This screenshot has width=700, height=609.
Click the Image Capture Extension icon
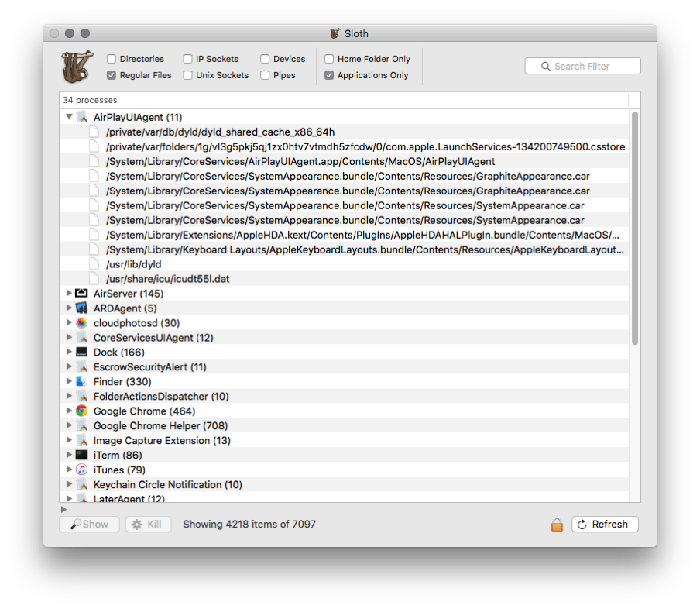[82, 440]
